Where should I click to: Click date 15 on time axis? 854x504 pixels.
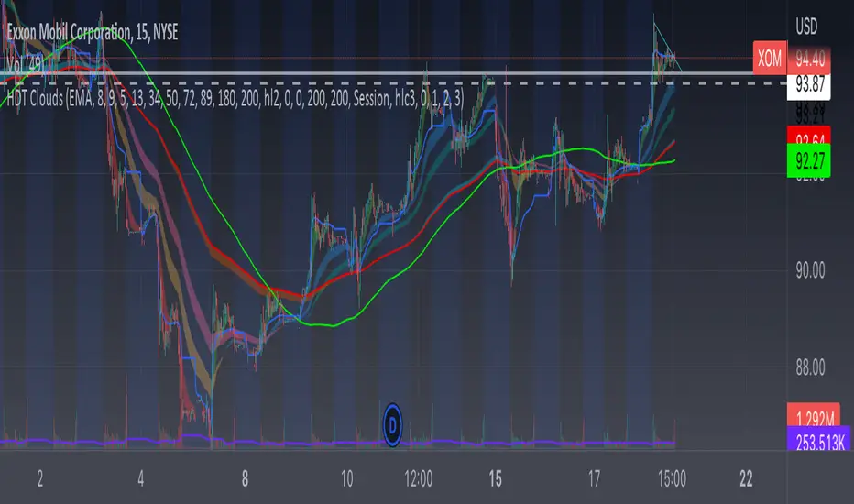[x=495, y=479]
